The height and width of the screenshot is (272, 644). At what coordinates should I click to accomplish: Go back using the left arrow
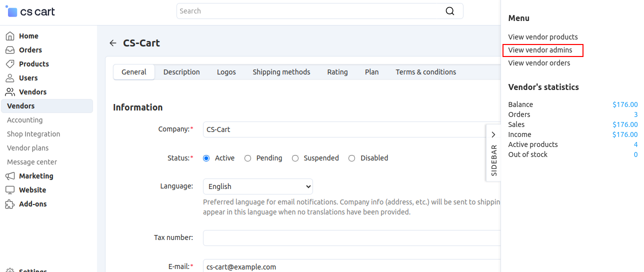coord(113,43)
